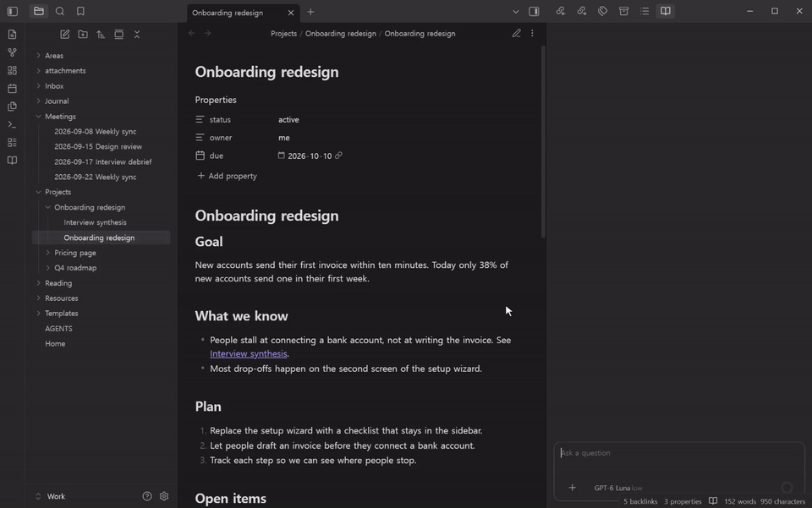Collapse all folders in file explorer

137,34
